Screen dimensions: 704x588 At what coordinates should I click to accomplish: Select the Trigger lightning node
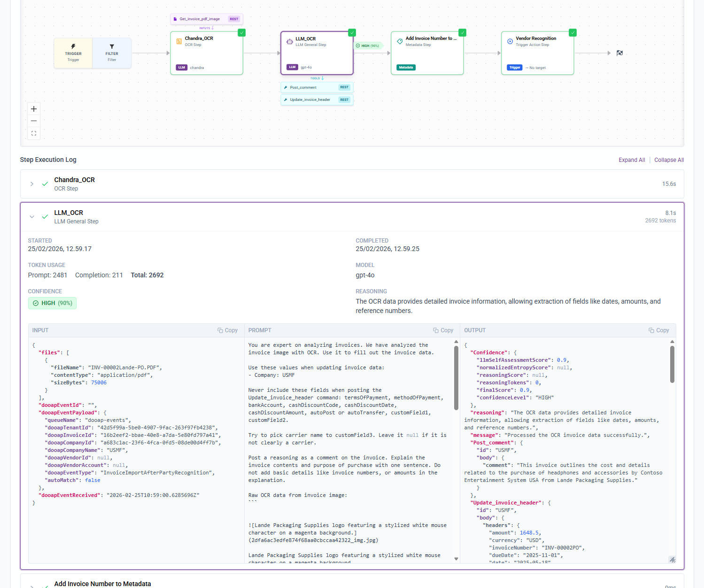point(73,53)
